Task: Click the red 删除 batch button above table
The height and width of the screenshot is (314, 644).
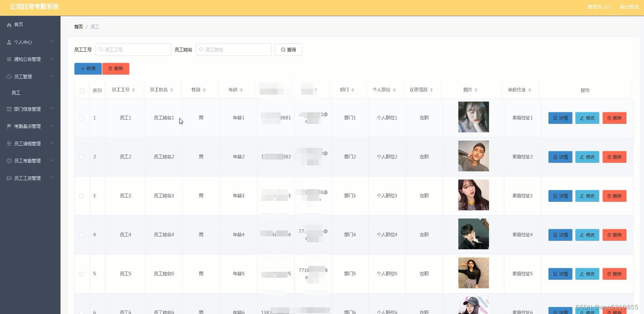Action: point(116,69)
